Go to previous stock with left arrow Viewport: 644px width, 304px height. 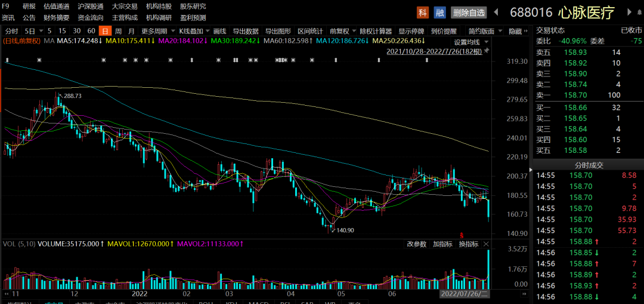[x=496, y=13]
